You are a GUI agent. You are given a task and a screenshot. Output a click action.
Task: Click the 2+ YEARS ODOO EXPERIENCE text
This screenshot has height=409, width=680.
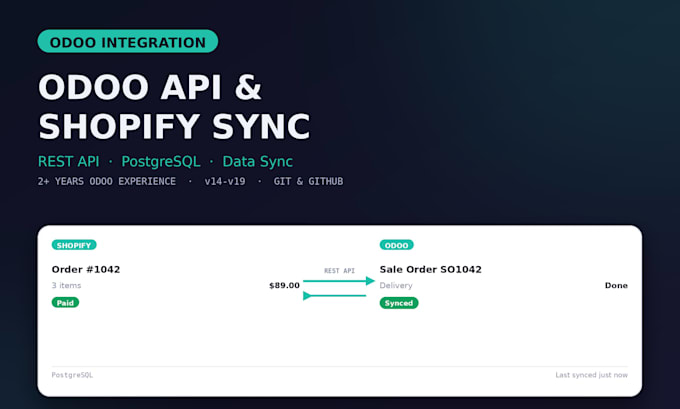[x=107, y=181]
